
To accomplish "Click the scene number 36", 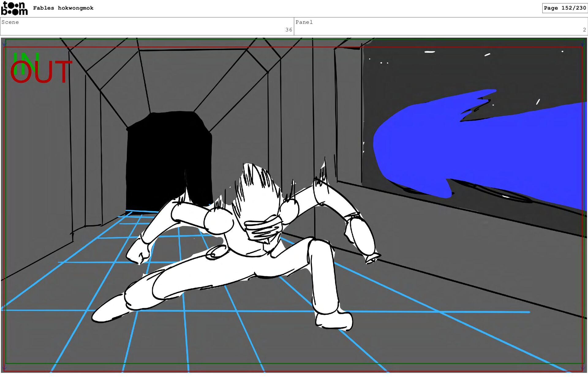I will point(288,30).
